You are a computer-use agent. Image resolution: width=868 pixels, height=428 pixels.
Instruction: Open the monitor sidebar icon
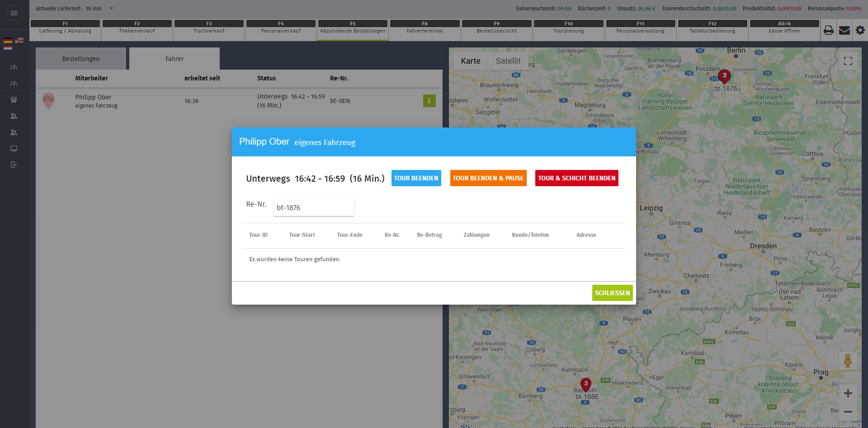[x=14, y=149]
